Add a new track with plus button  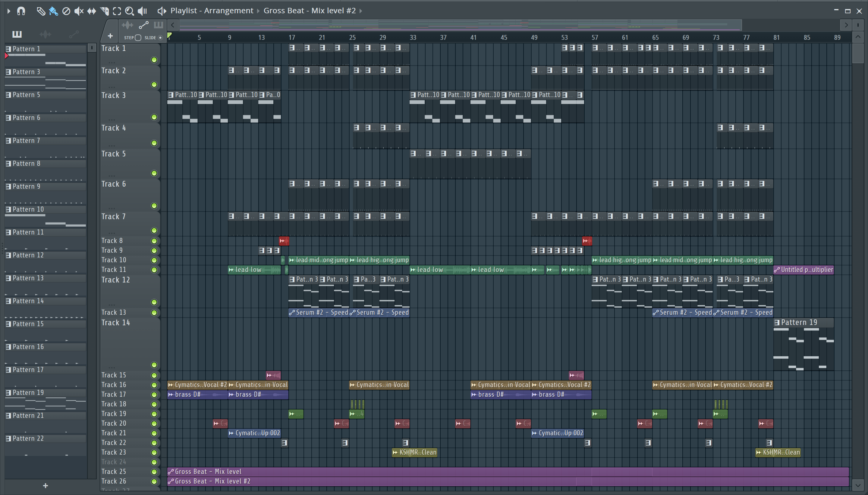(x=110, y=36)
